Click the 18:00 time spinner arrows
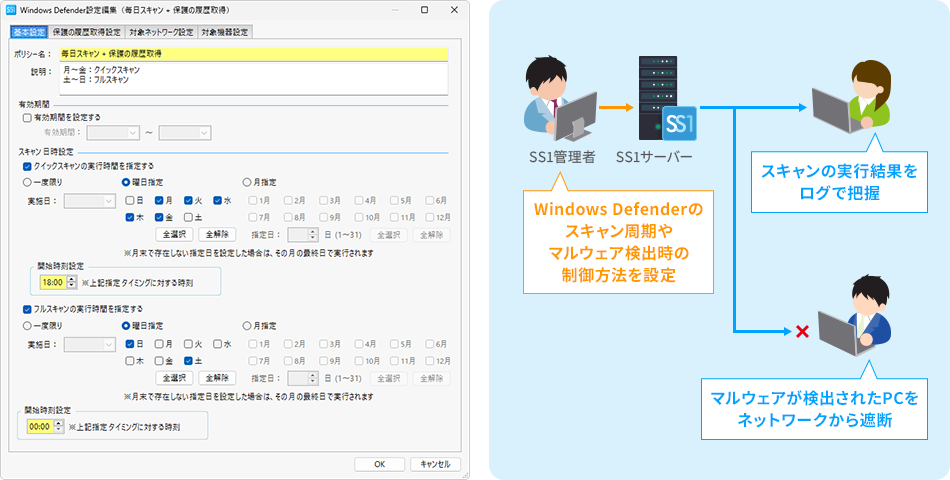 click(72, 282)
